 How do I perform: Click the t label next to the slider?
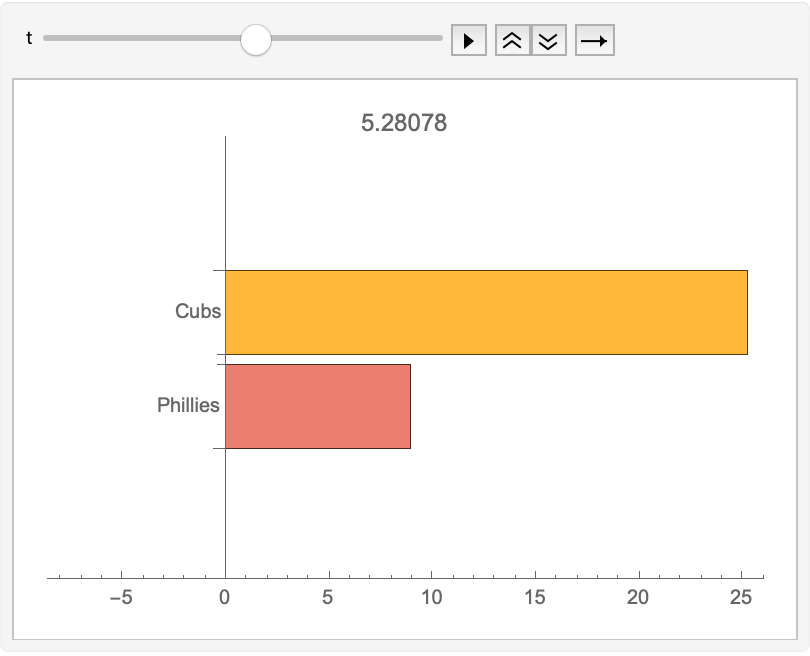[28, 39]
